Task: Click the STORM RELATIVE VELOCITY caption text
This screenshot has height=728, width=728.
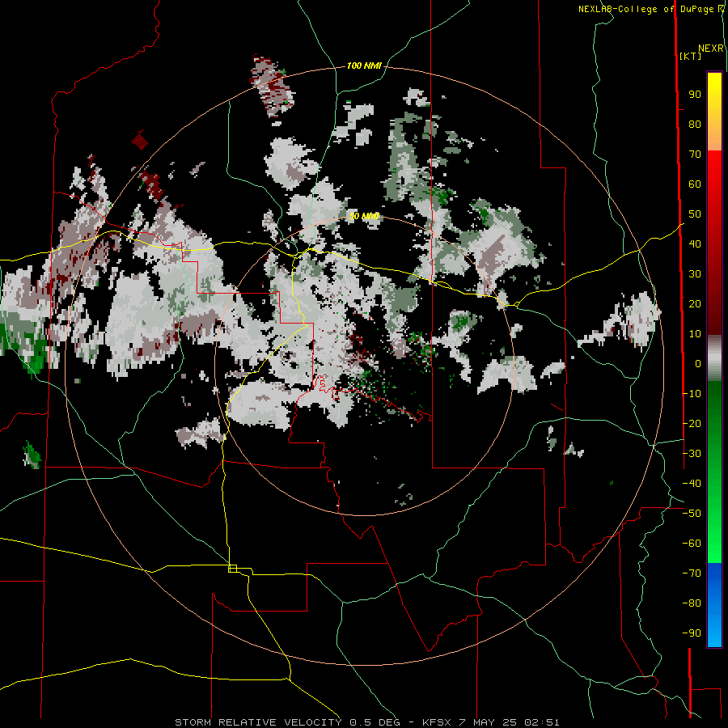Action: click(x=258, y=722)
